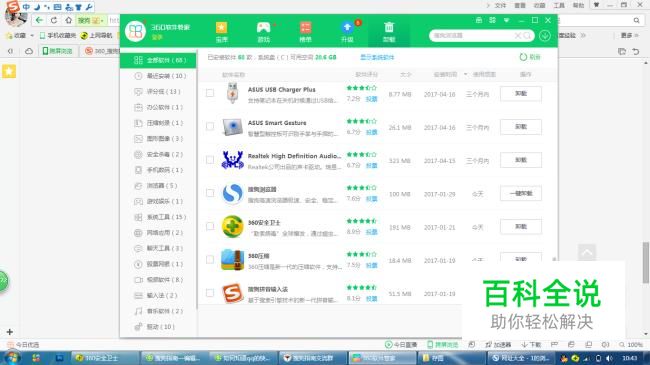Open the 游戏 gamepad tab
Viewport: 650px width, 365px height.
tap(264, 32)
